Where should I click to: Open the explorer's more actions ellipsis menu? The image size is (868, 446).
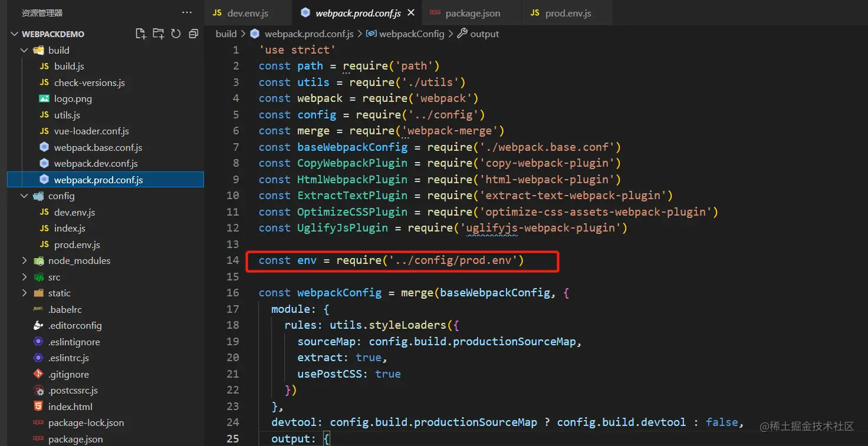point(187,12)
